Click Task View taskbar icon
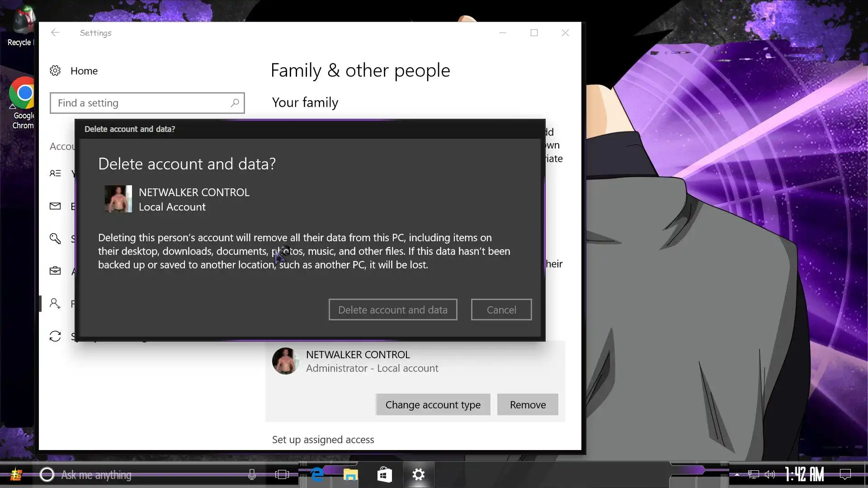 pos(282,475)
